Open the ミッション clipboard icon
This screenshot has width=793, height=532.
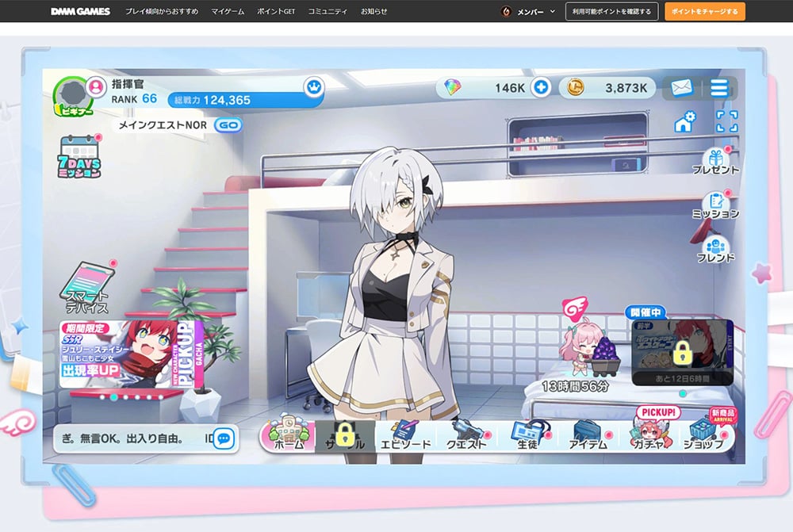[x=715, y=205]
